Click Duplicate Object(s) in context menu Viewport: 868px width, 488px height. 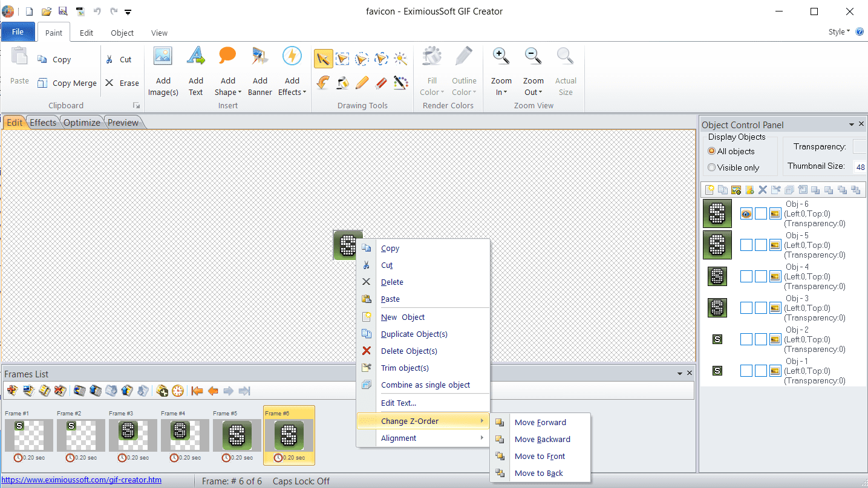pos(414,334)
